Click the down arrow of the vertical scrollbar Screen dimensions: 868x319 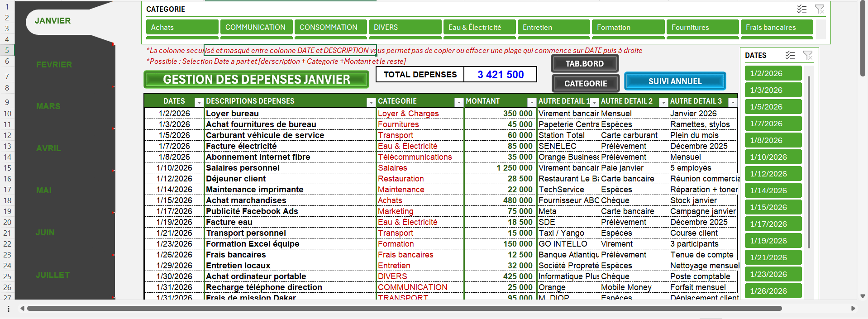tap(863, 296)
